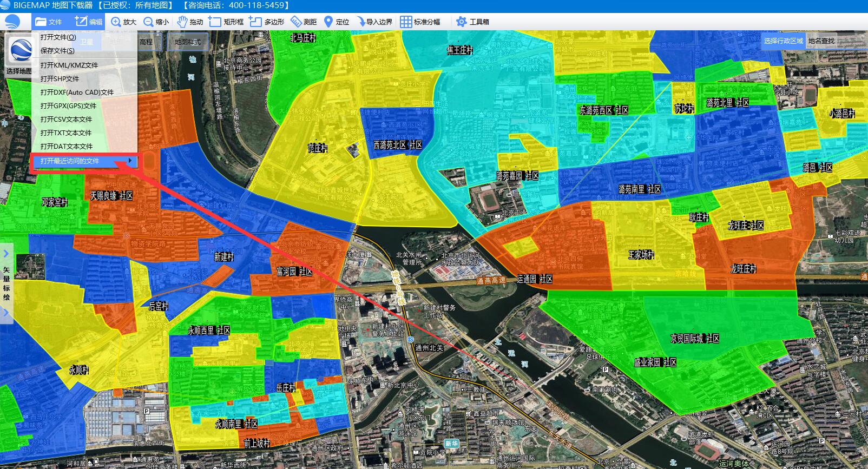
Task: Select the 标准分幅 standard grid tool
Action: click(420, 22)
